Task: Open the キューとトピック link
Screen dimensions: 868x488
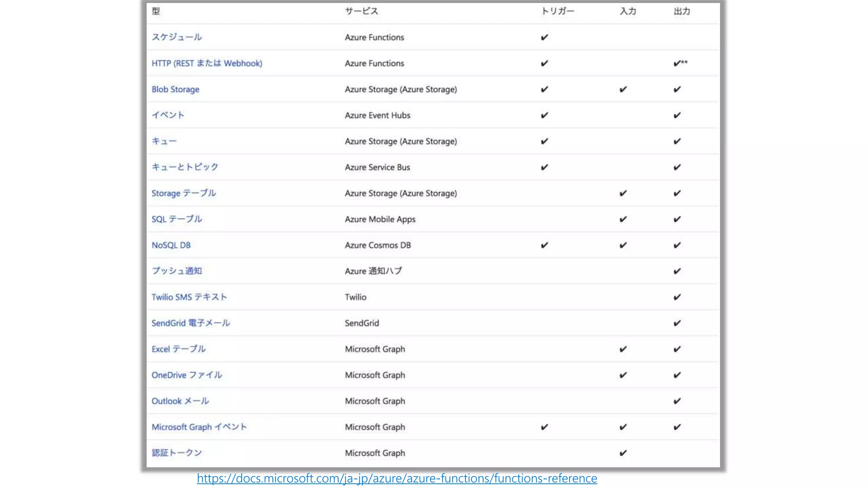Action: coord(185,167)
